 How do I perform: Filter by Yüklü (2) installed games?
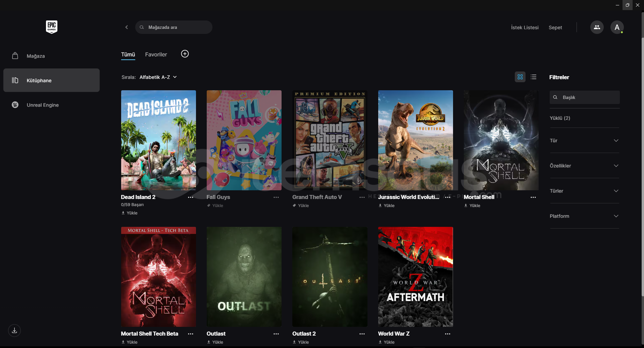point(560,118)
